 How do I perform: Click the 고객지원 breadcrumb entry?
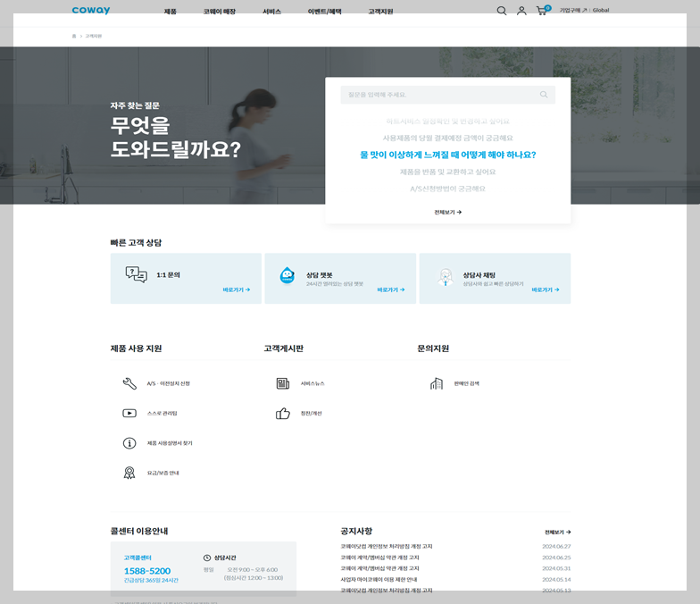(x=93, y=36)
